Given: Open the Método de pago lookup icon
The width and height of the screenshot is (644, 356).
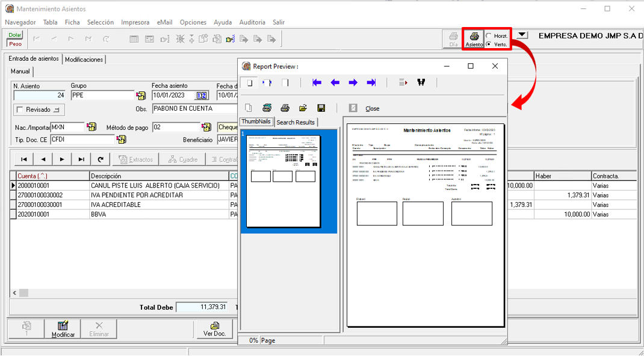Looking at the screenshot, I should click(x=206, y=127).
